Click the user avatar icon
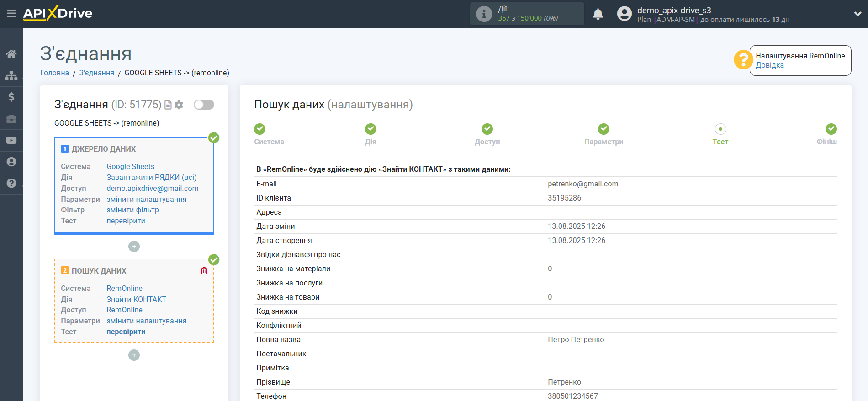This screenshot has width=868, height=401. (624, 14)
